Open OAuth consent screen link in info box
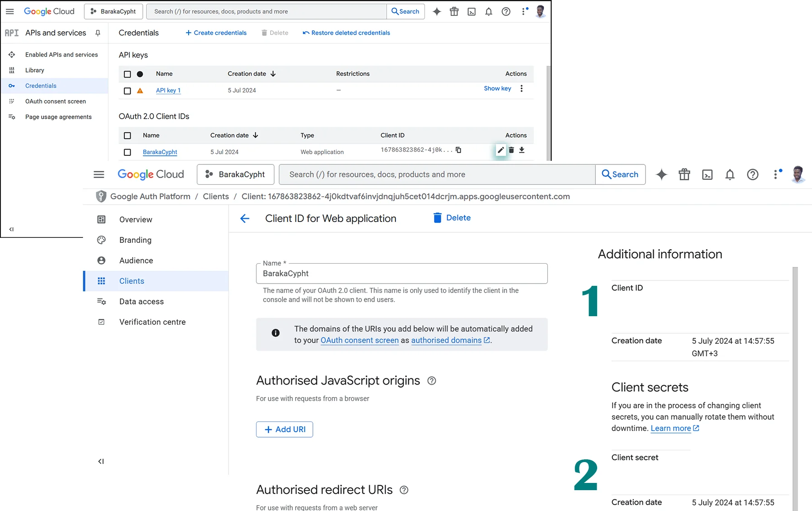The image size is (812, 511). point(360,340)
